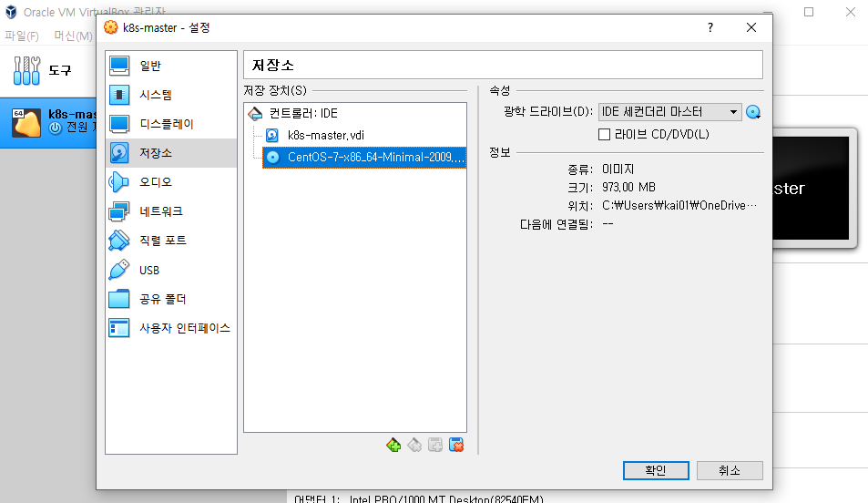Open the 일반 settings category
868x503 pixels.
tap(171, 66)
